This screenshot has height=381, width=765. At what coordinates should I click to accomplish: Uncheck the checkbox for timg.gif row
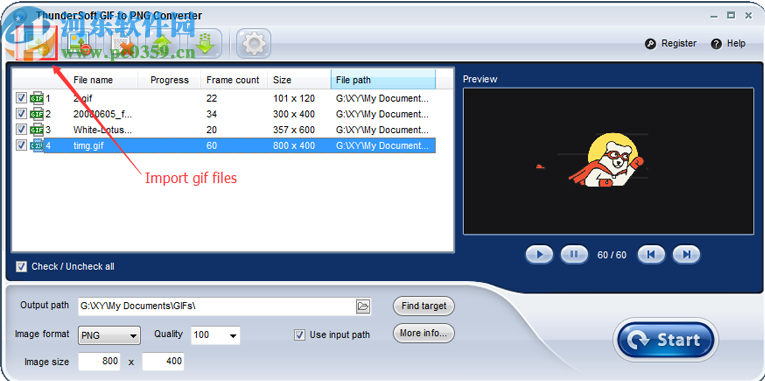point(21,145)
